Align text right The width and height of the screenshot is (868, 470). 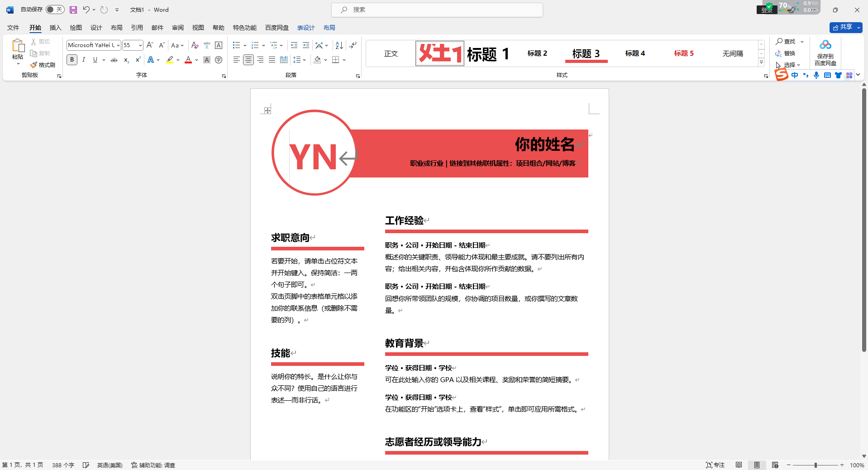[x=260, y=60]
